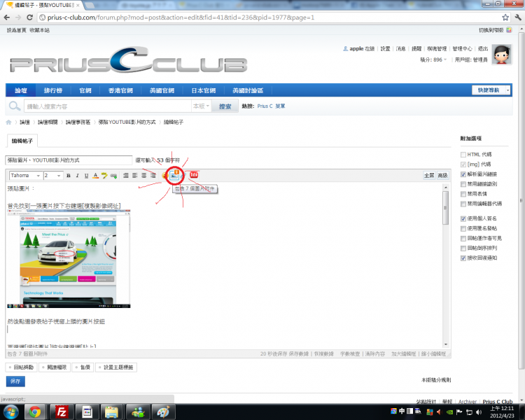The height and width of the screenshot is (420, 525).
Task: Open the 論壇 nav tab
Action: point(21,90)
